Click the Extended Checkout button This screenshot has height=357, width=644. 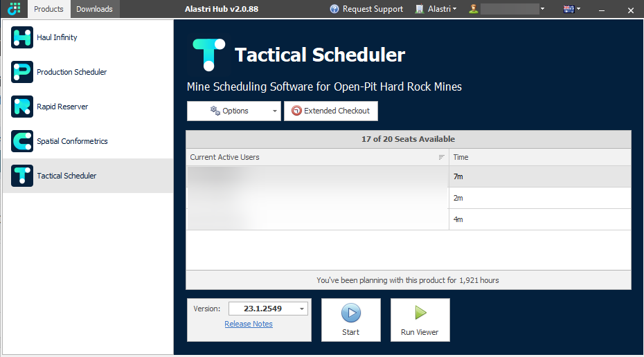pyautogui.click(x=331, y=111)
